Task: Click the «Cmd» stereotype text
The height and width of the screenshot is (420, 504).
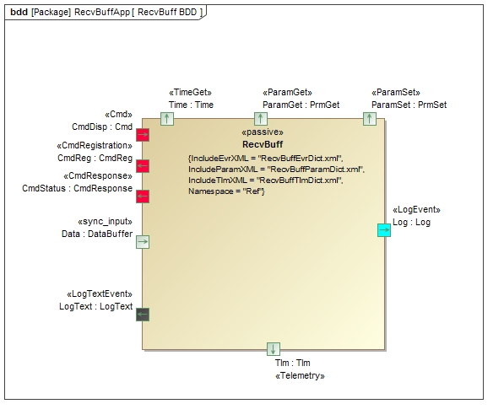Action: point(118,115)
